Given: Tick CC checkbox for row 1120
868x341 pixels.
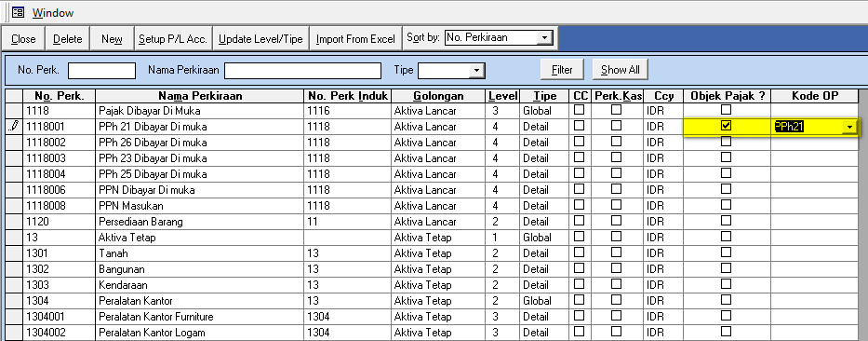Looking at the screenshot, I should coord(579,221).
